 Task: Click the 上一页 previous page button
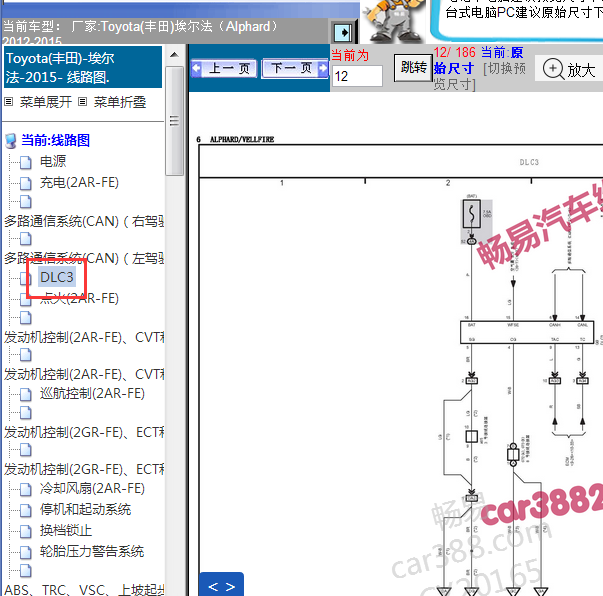(x=224, y=69)
